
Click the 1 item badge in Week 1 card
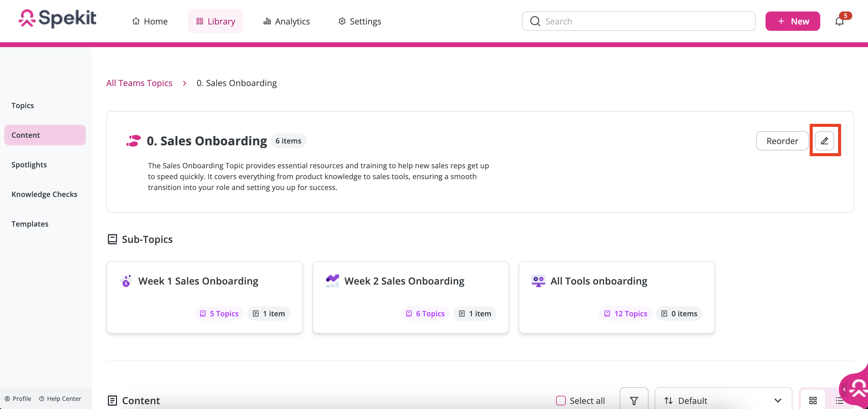tap(269, 314)
